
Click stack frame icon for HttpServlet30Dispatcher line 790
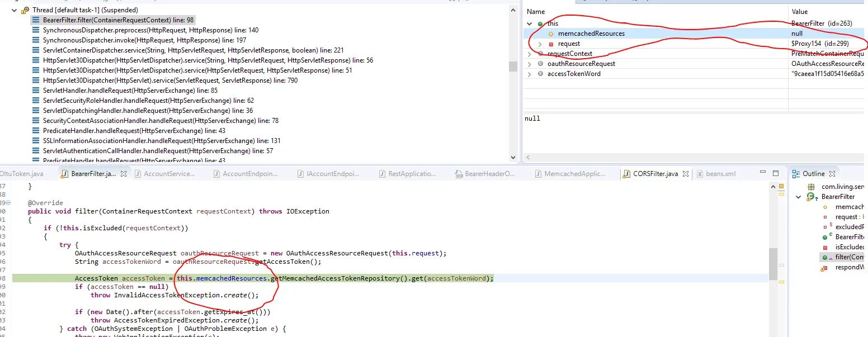[36, 80]
